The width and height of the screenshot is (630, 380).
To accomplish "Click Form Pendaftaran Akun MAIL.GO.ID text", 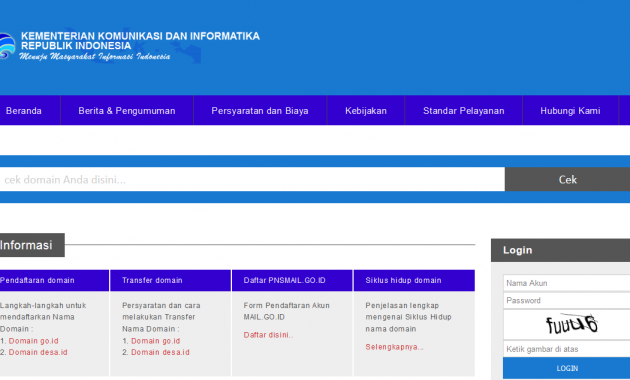I will [286, 311].
